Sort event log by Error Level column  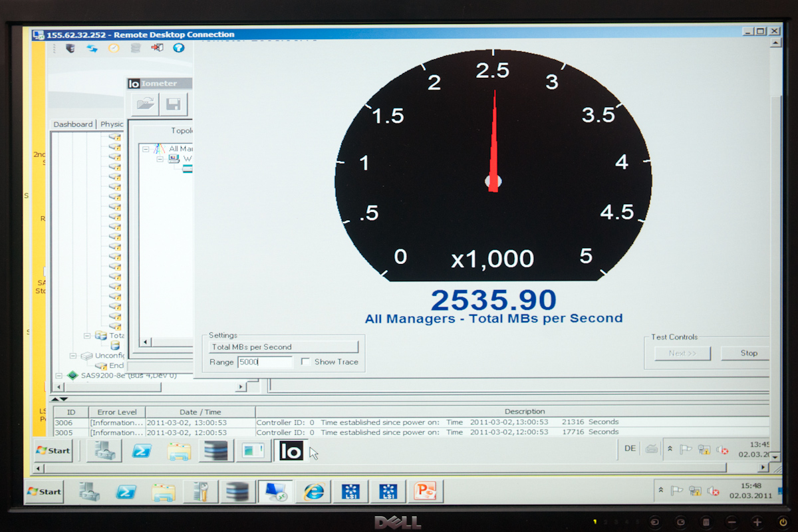point(117,412)
